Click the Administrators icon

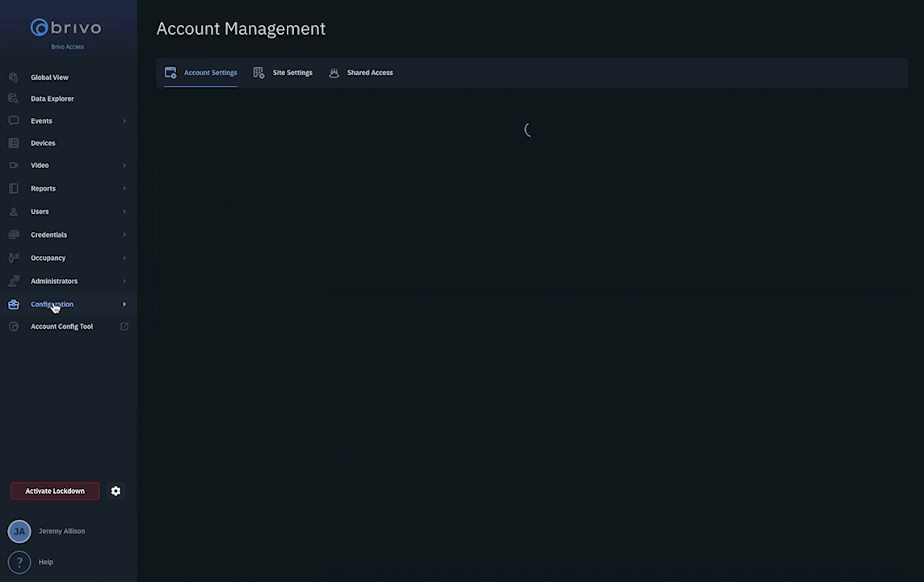[14, 280]
